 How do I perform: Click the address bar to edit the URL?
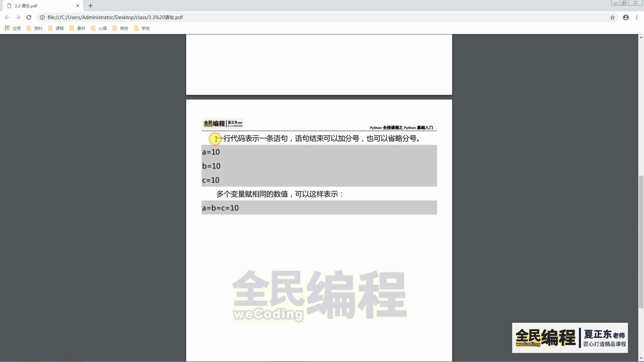coord(235,17)
